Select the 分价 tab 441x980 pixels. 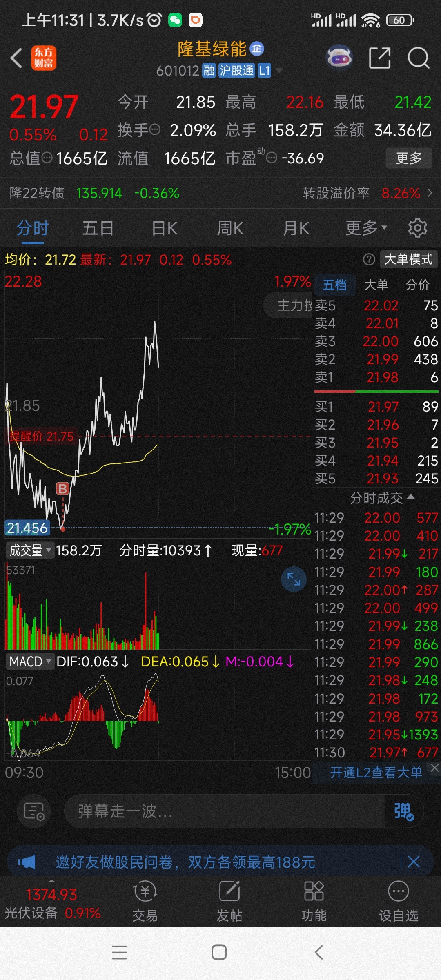coord(418,285)
